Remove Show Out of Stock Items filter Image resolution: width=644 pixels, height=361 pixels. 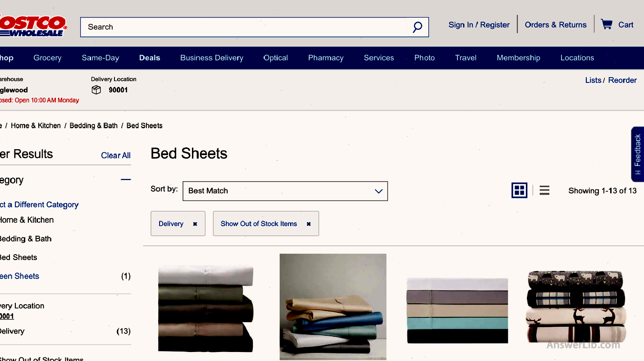(x=309, y=224)
